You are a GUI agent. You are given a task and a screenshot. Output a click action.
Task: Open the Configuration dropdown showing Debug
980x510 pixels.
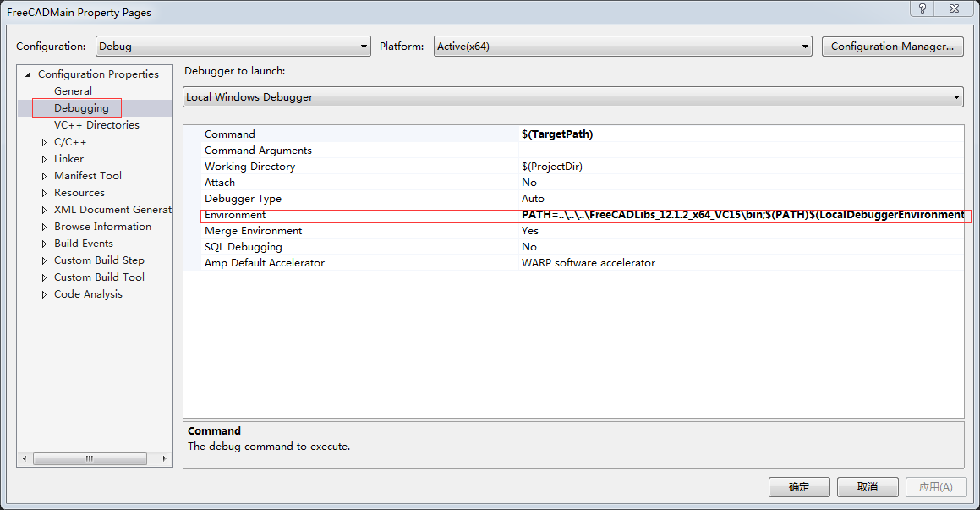pos(233,47)
